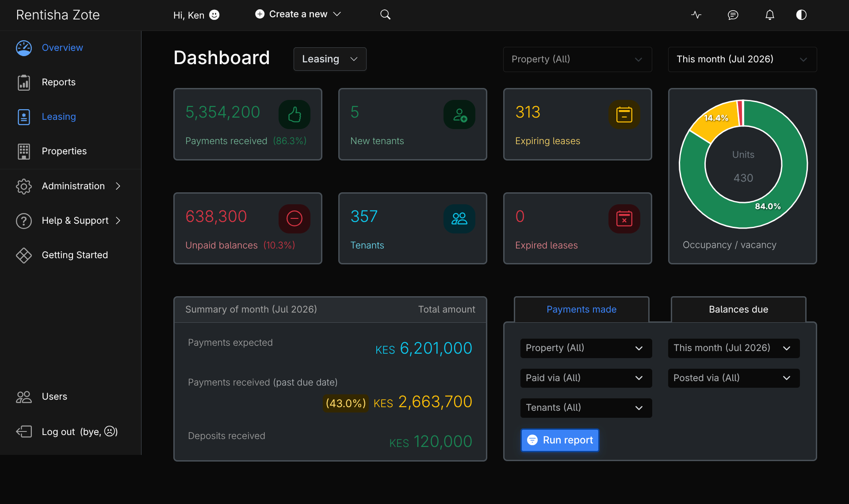Screen dimensions: 849x504
Task: Open the top This month (Jul 2026) selector
Action: pyautogui.click(x=742, y=59)
